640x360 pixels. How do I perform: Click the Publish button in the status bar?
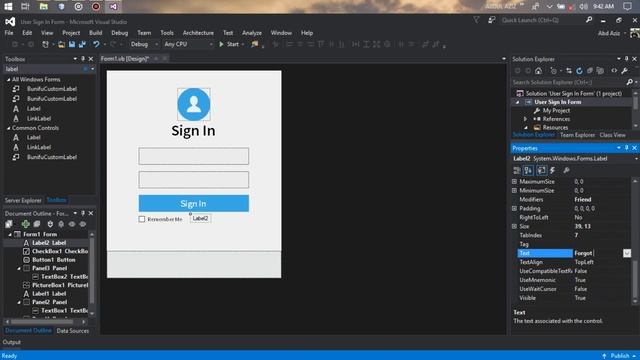[620, 356]
